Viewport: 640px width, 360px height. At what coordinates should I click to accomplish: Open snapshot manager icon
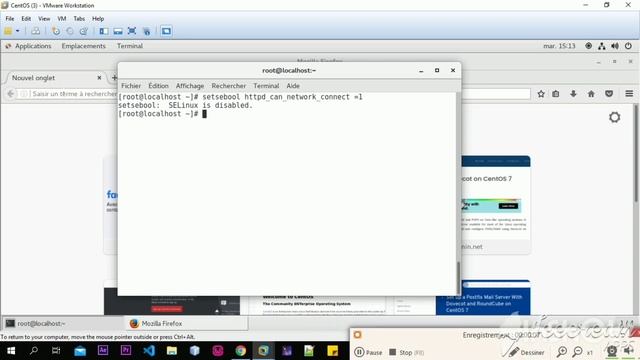click(x=84, y=31)
